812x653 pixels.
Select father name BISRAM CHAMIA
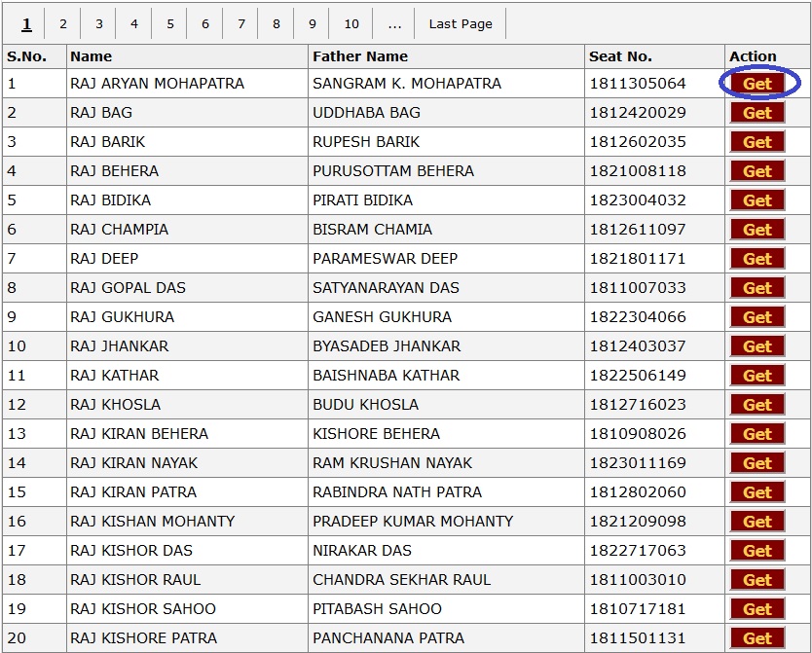[372, 230]
